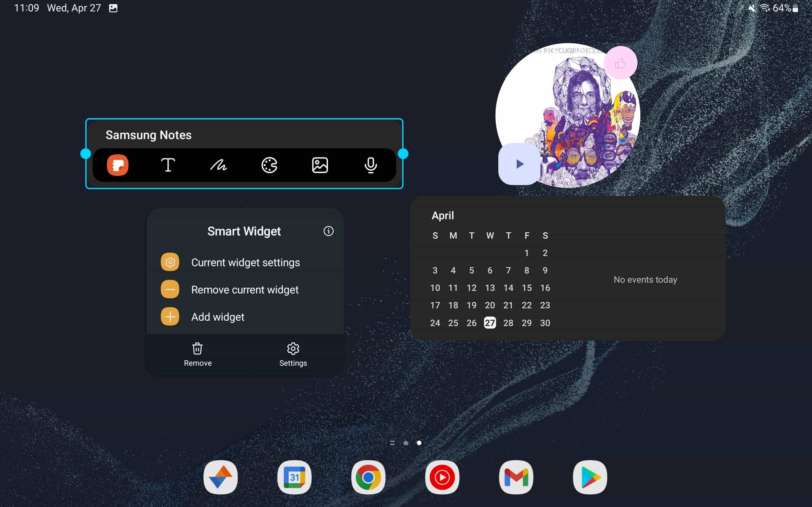
Task: Like the current track with thumbs up
Action: pyautogui.click(x=620, y=63)
